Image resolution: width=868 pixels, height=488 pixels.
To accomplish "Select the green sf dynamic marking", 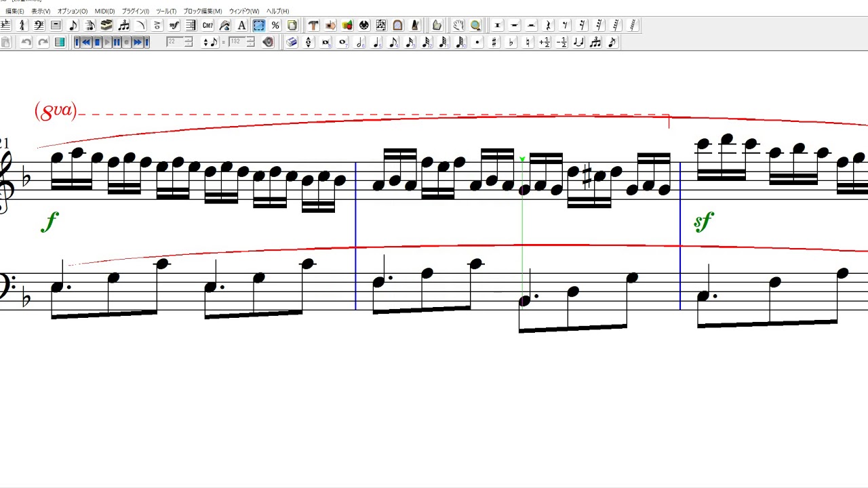I will pos(704,222).
